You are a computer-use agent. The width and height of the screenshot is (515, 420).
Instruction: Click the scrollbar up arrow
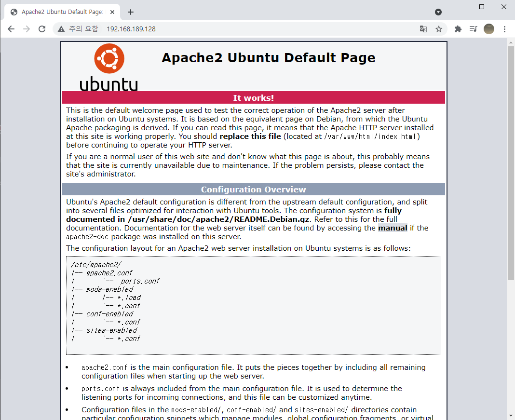pyautogui.click(x=511, y=42)
